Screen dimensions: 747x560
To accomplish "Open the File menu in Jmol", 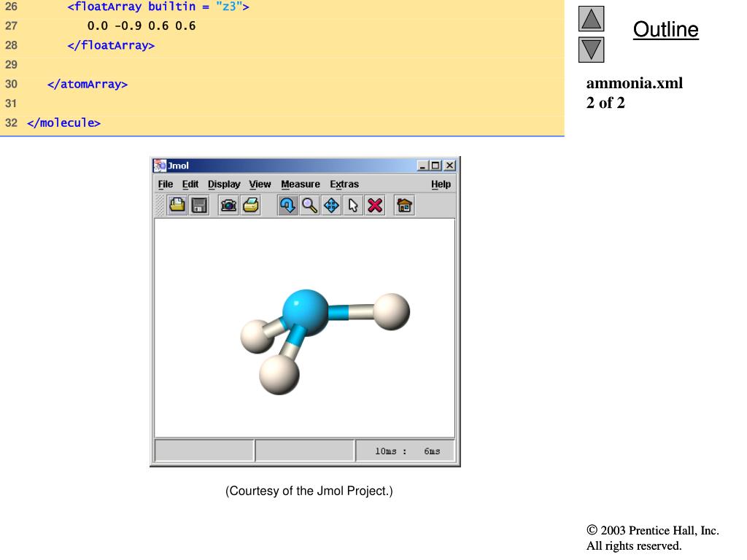I will click(166, 184).
